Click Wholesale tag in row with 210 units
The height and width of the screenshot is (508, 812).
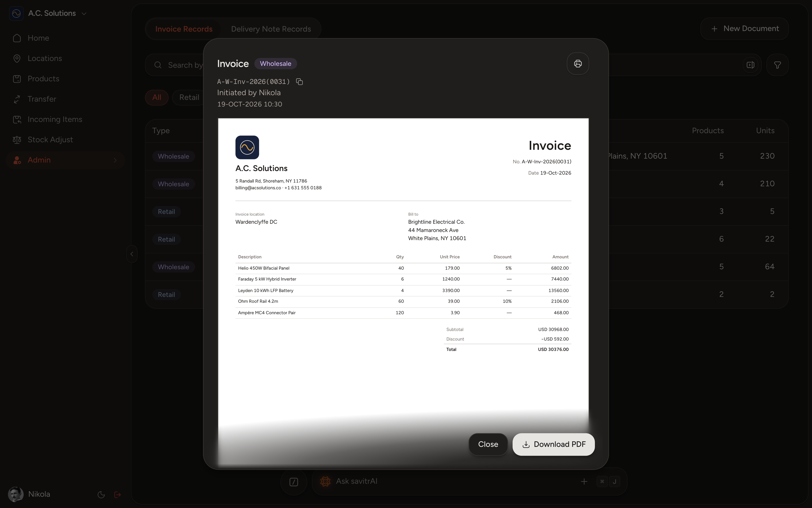(173, 184)
